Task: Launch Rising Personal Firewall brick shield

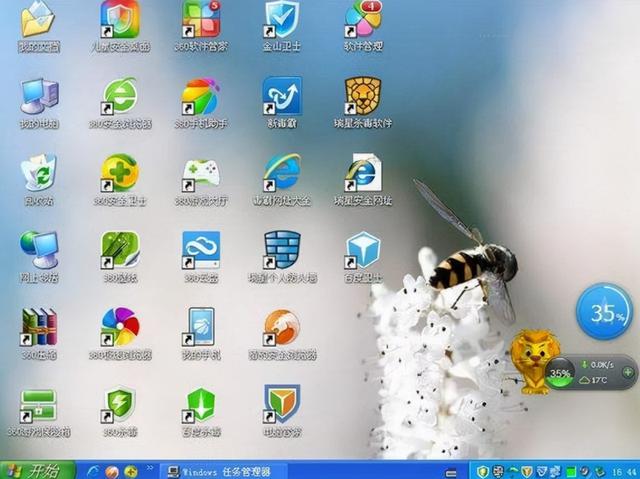Action: (282, 250)
